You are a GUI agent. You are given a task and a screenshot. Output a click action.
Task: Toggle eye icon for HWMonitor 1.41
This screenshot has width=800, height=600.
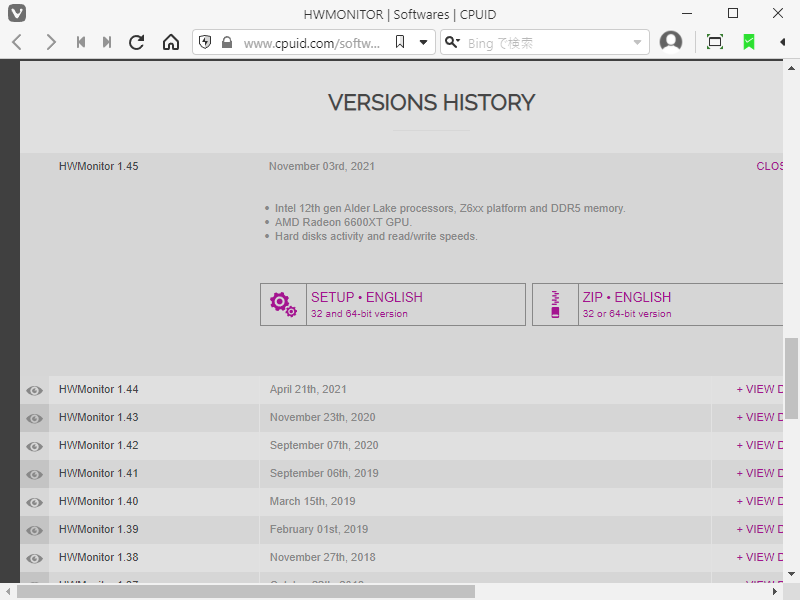click(35, 475)
